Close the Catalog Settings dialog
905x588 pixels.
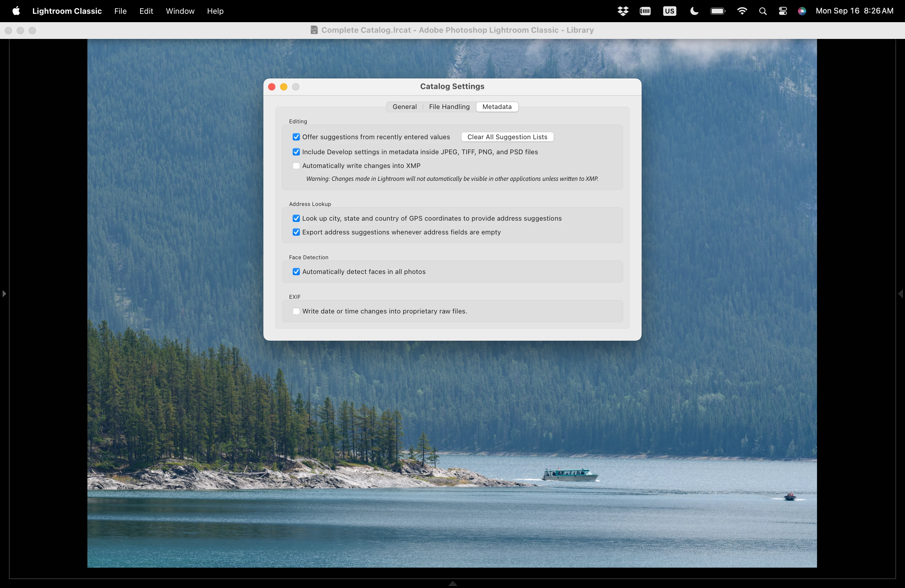[272, 87]
